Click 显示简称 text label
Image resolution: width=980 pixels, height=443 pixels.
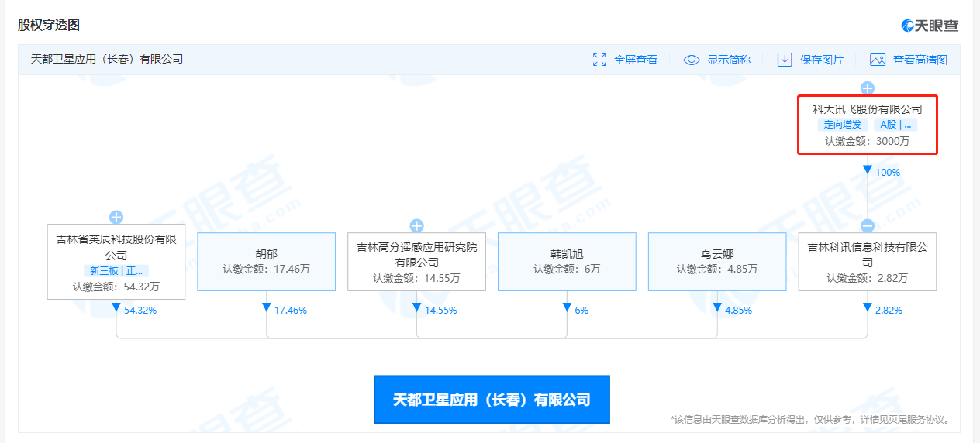(729, 60)
